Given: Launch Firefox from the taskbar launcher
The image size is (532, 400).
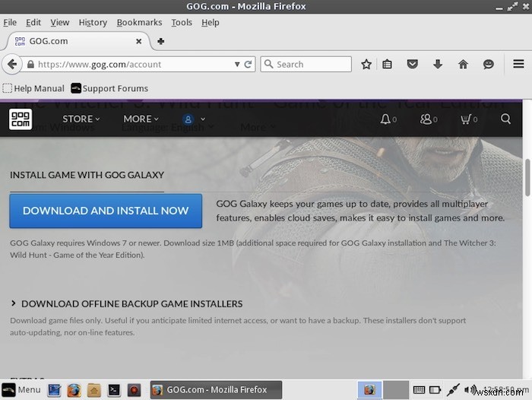Looking at the screenshot, I should point(74,390).
